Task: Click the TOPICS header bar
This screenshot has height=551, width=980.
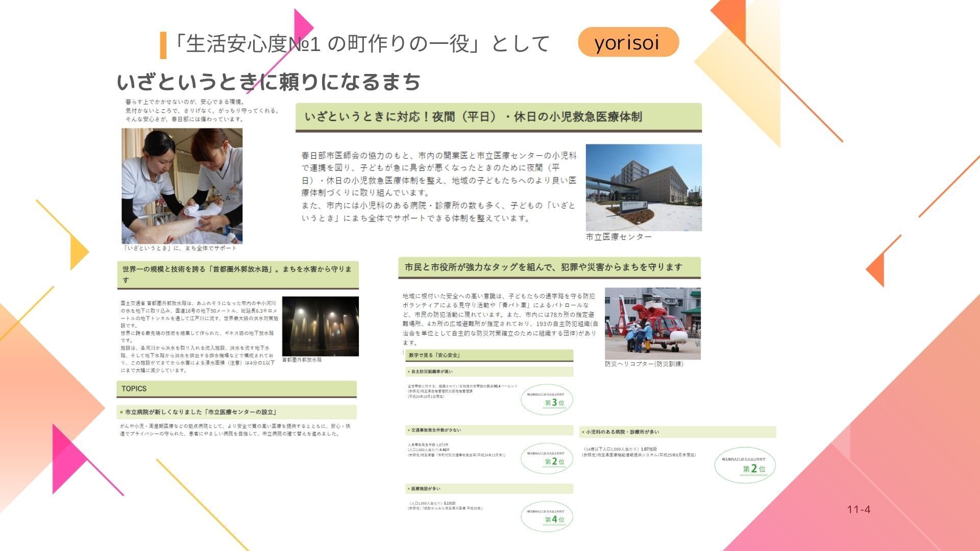Action: [236, 389]
